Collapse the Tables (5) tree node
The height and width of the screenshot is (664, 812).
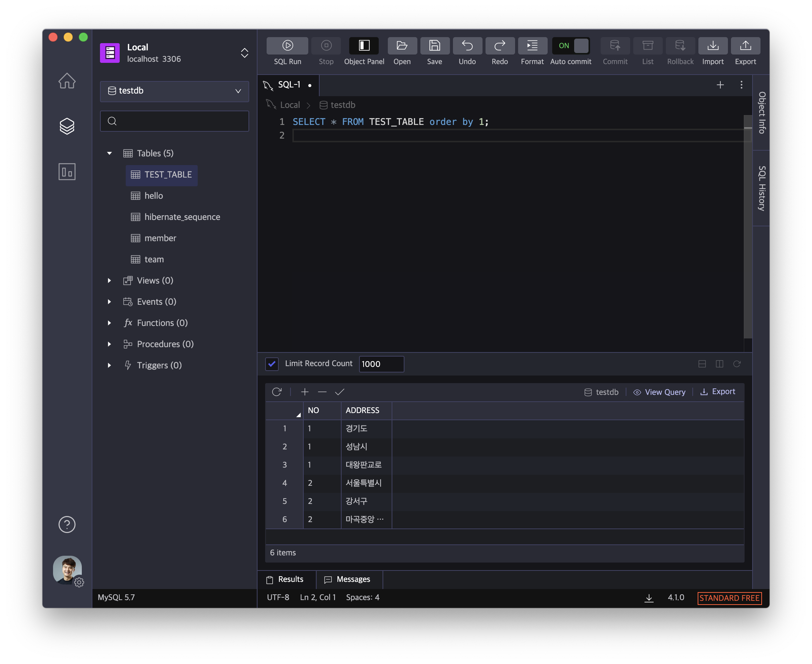109,153
